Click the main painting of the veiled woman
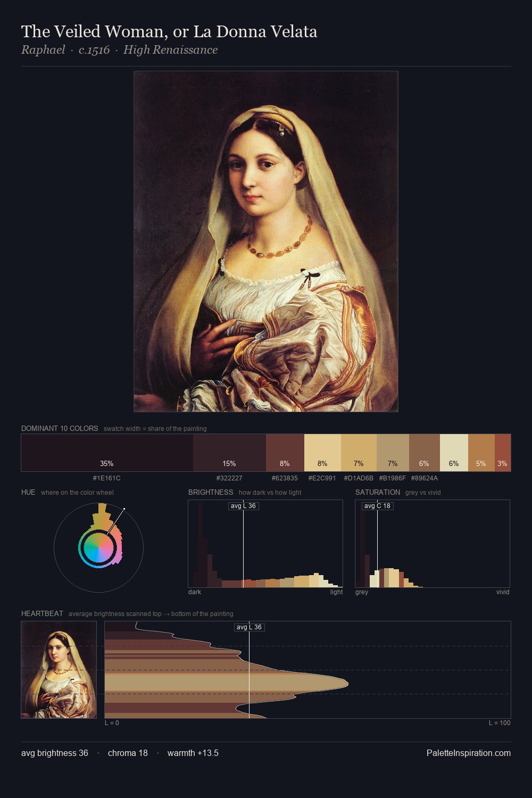The width and height of the screenshot is (532, 798). click(266, 242)
